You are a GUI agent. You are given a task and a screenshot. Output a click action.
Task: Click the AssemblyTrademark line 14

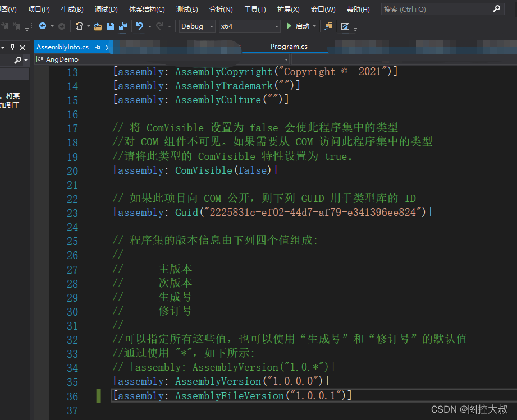click(x=207, y=86)
